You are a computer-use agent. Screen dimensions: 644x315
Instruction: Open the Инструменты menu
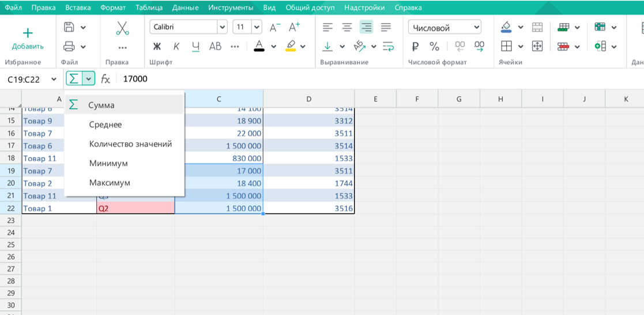pyautogui.click(x=231, y=7)
